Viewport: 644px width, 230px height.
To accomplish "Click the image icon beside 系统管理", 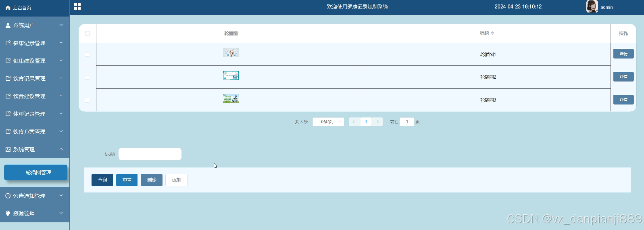I will 8,149.
